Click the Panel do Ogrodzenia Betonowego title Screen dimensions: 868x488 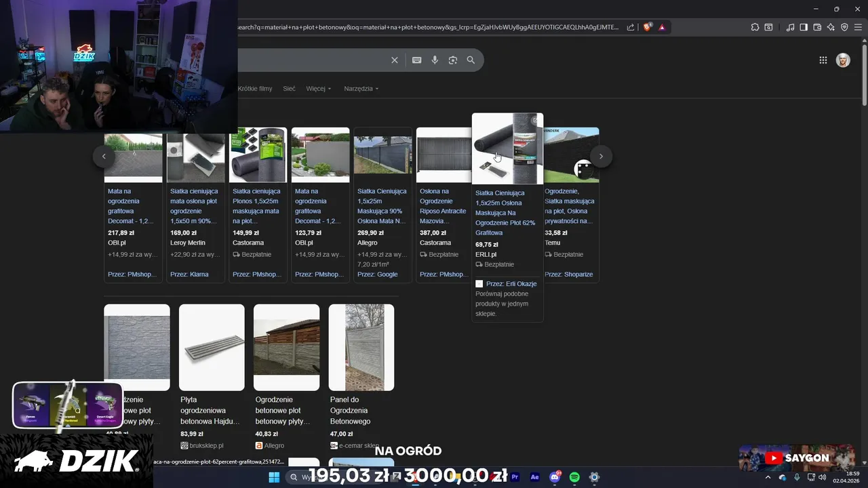pyautogui.click(x=351, y=411)
